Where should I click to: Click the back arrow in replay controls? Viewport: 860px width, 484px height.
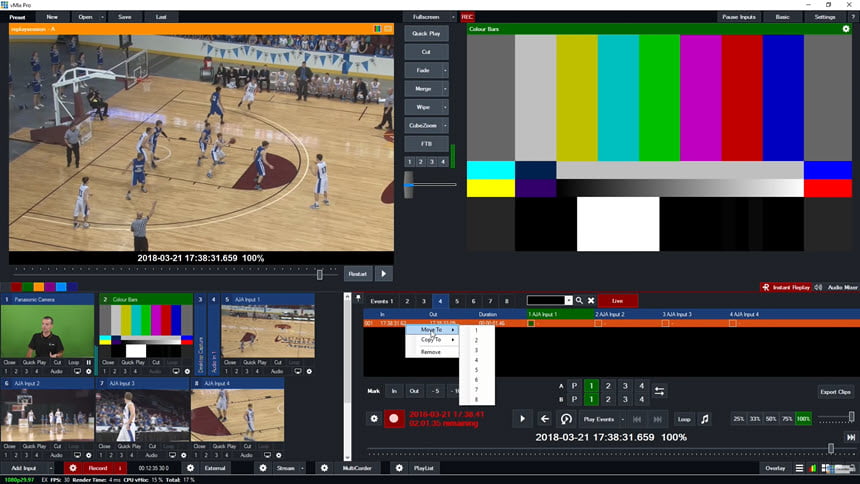pyautogui.click(x=545, y=419)
